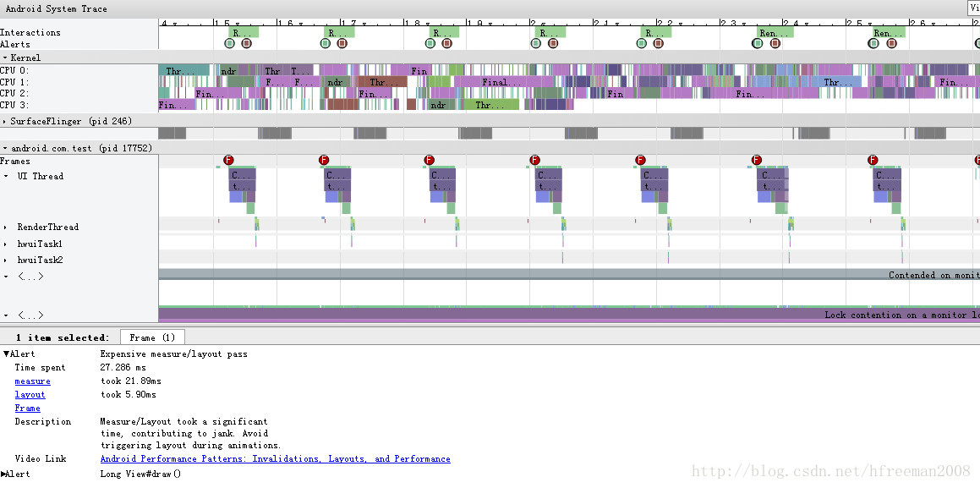Click the red alert circle just after 2 s

(x=553, y=43)
